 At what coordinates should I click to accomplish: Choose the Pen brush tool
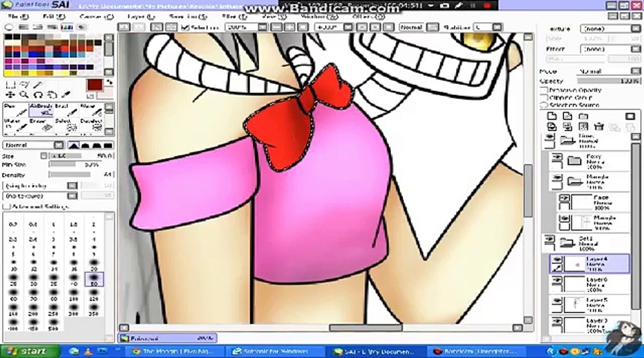pos(15,110)
